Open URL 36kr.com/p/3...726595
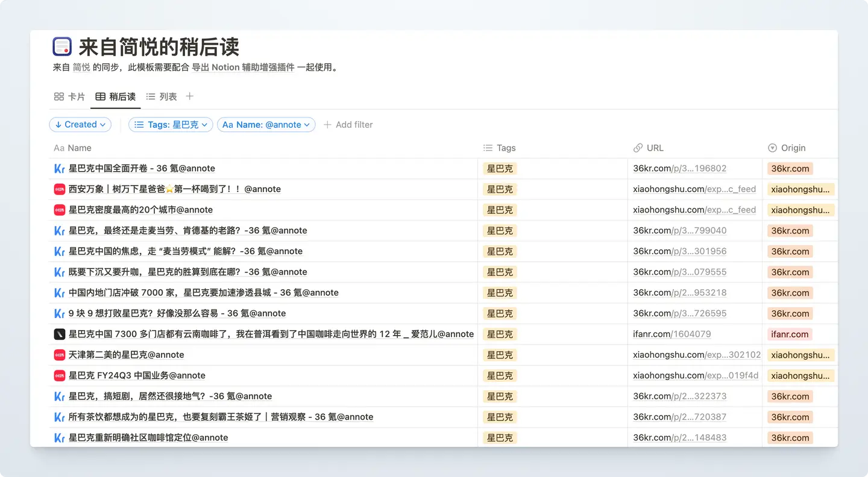 pyautogui.click(x=679, y=313)
